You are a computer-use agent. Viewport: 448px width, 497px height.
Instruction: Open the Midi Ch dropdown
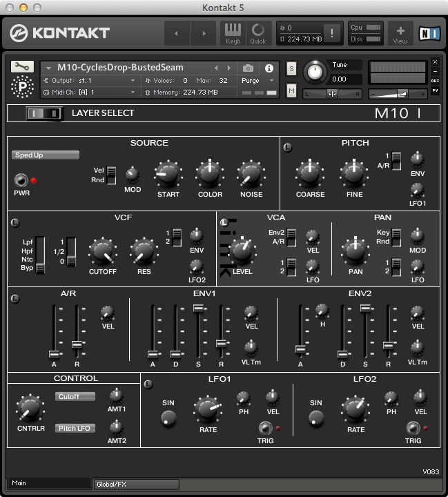coord(90,92)
